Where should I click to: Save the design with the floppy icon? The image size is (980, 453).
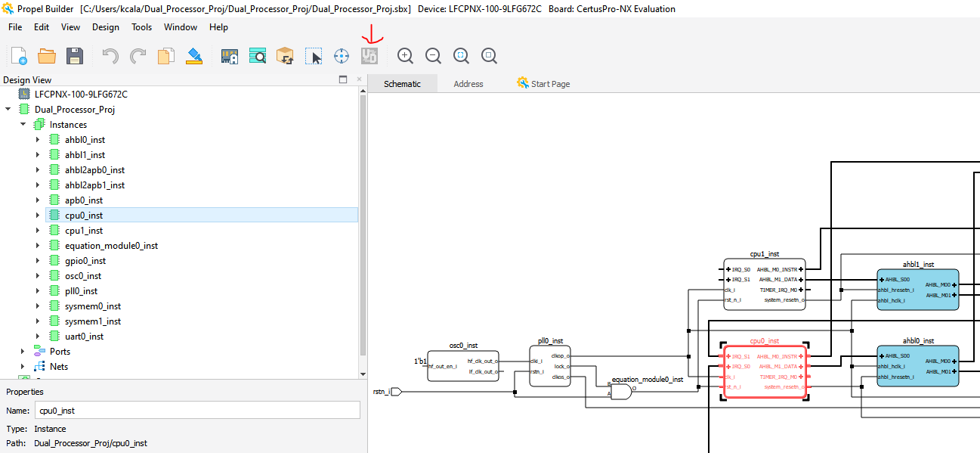pos(74,56)
